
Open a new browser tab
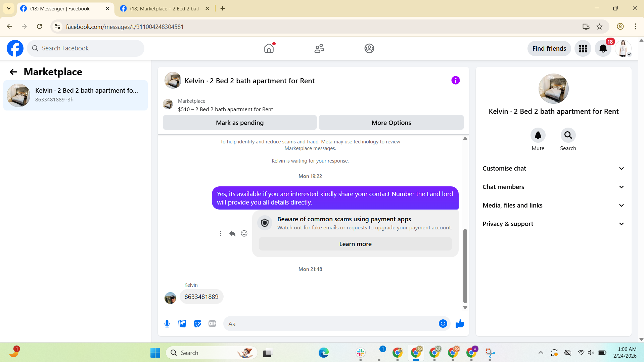click(223, 8)
